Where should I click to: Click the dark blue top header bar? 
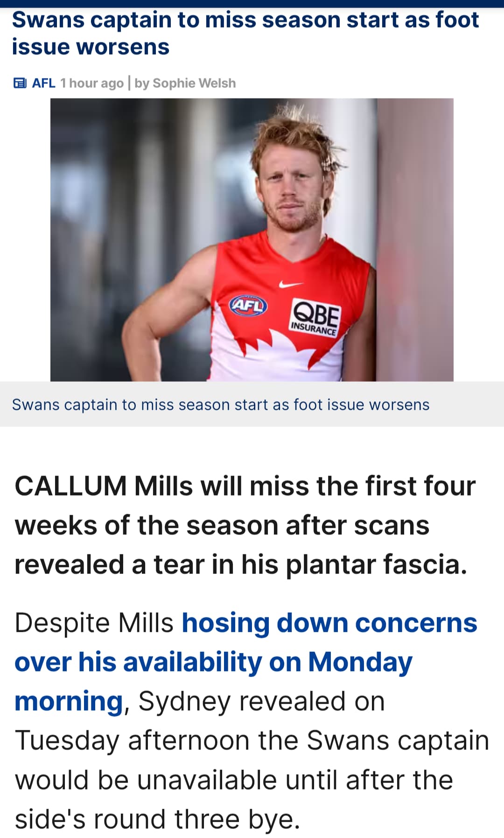pos(252,4)
